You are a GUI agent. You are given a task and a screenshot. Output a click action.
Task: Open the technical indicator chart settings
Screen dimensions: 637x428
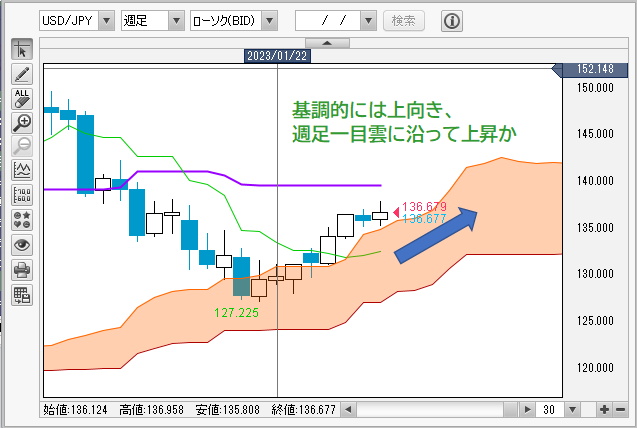tap(22, 170)
